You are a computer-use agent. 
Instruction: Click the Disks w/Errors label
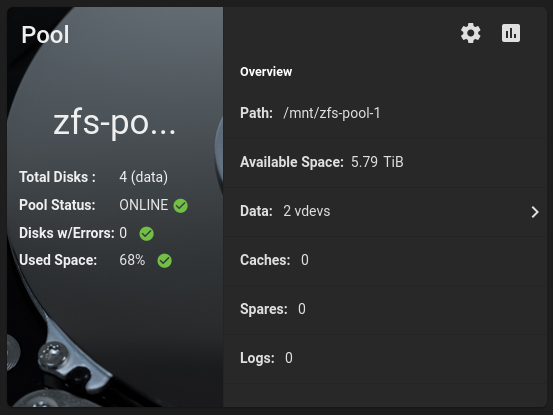tap(67, 233)
